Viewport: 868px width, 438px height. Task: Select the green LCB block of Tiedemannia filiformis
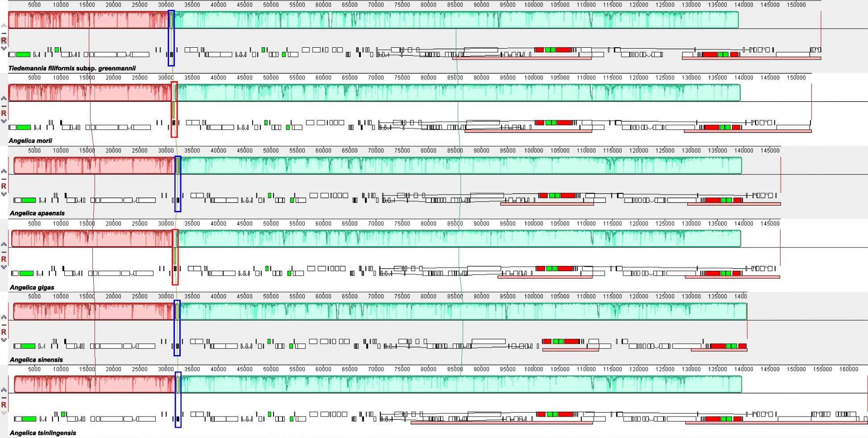click(x=456, y=20)
